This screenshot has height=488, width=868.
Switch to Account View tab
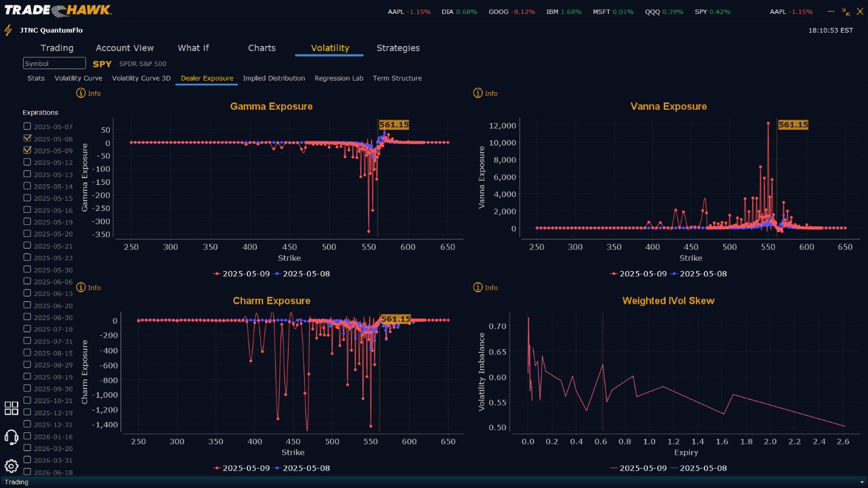(125, 48)
